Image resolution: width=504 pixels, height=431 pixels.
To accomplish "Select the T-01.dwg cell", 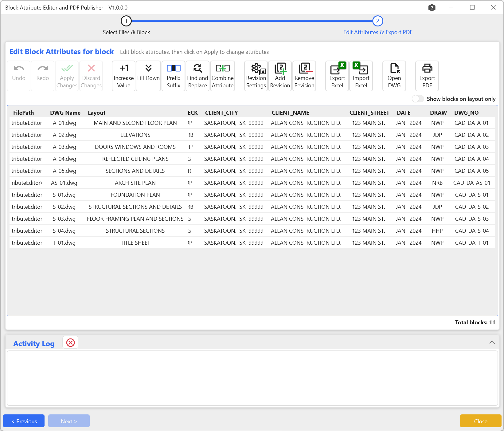I will click(x=64, y=243).
